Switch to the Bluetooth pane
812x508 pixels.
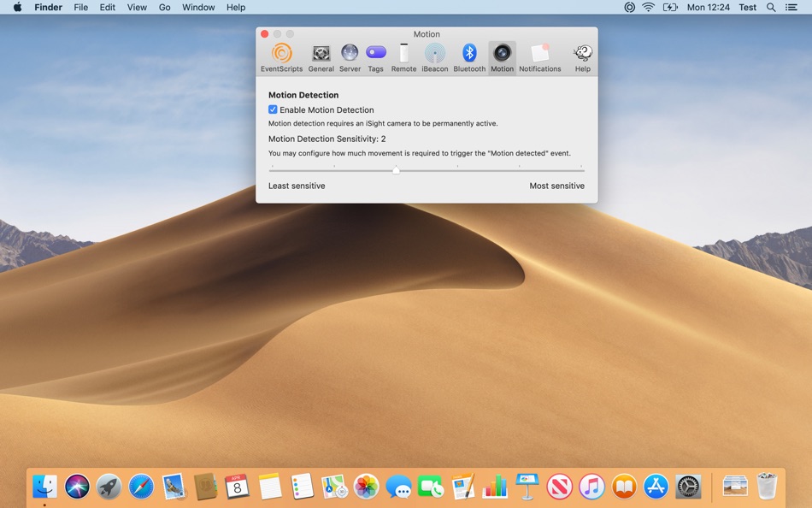point(469,58)
